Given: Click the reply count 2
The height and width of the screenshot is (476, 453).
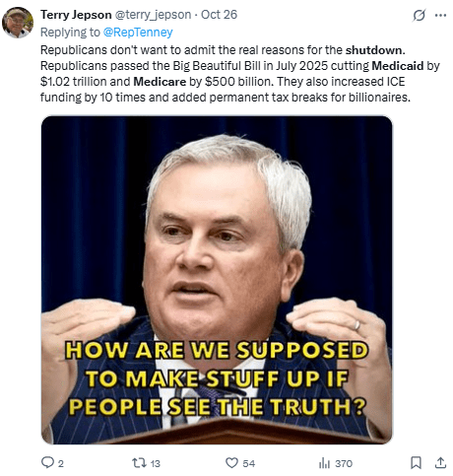Looking at the screenshot, I should coord(61,463).
